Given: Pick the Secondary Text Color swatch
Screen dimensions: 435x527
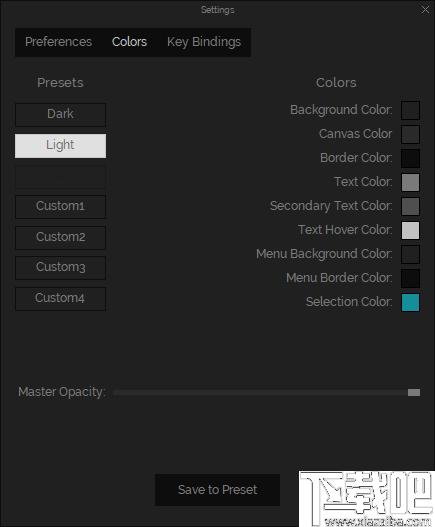Looking at the screenshot, I should [x=410, y=206].
